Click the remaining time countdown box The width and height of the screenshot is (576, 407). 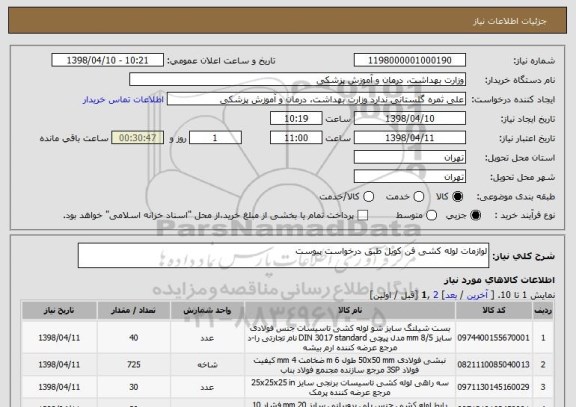click(x=137, y=138)
